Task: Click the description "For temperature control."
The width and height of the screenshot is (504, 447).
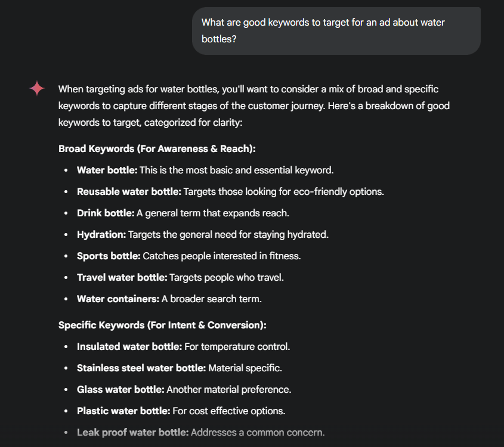Action: 237,346
